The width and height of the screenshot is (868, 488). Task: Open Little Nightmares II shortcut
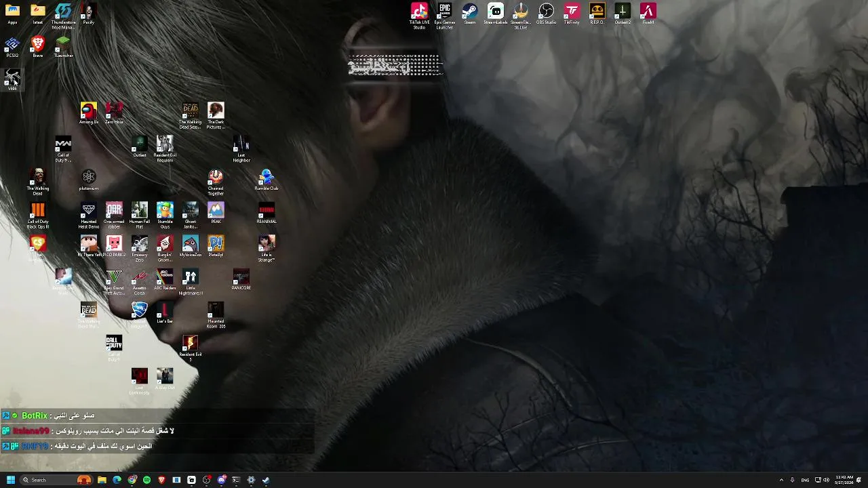(191, 282)
